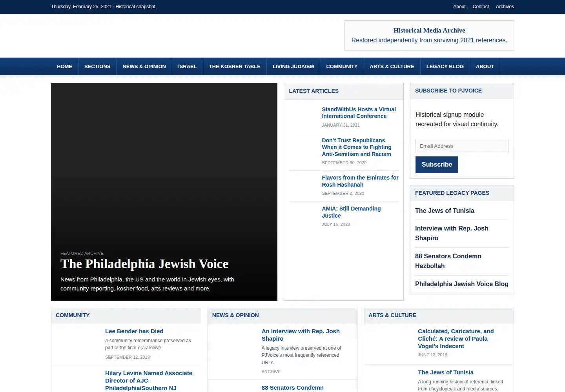
Task: Read An Interview with Rep. Josh Shapiro
Action: click(301, 335)
